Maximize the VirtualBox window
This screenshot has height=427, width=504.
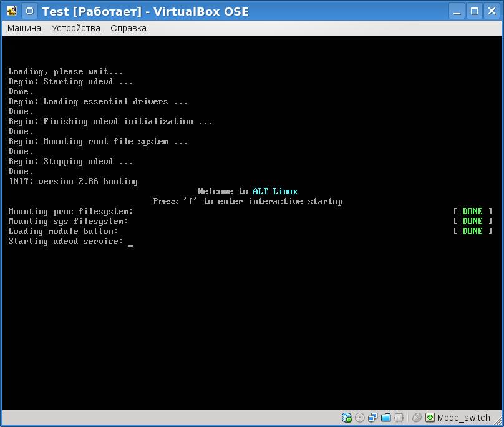point(474,11)
